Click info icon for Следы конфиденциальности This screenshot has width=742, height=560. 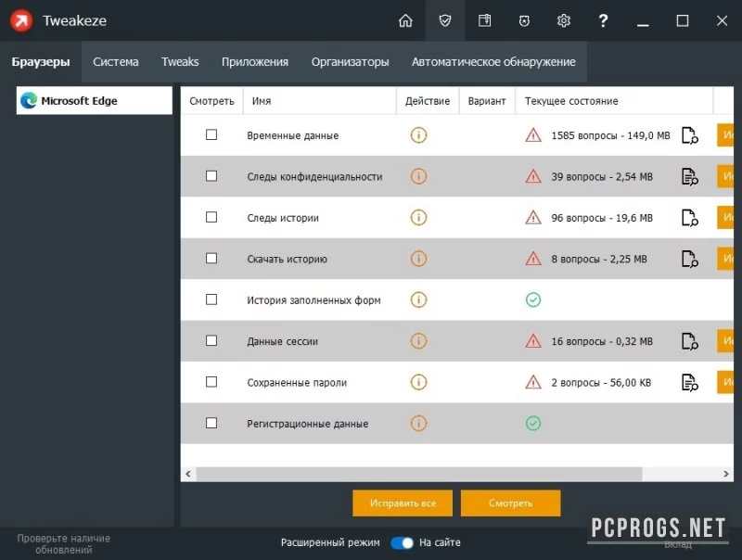[418, 176]
